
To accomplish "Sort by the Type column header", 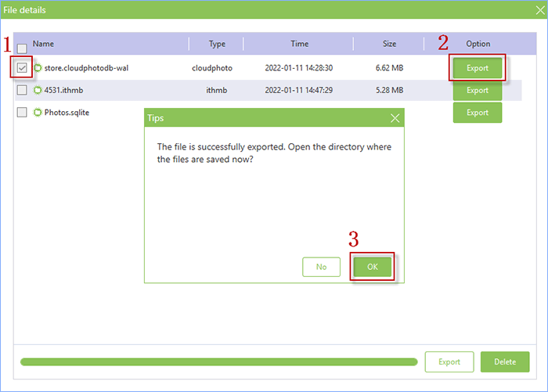I will click(217, 44).
